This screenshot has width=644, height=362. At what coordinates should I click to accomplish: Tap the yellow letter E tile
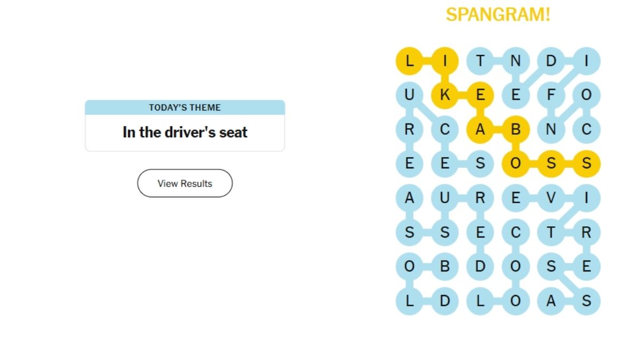(x=480, y=95)
